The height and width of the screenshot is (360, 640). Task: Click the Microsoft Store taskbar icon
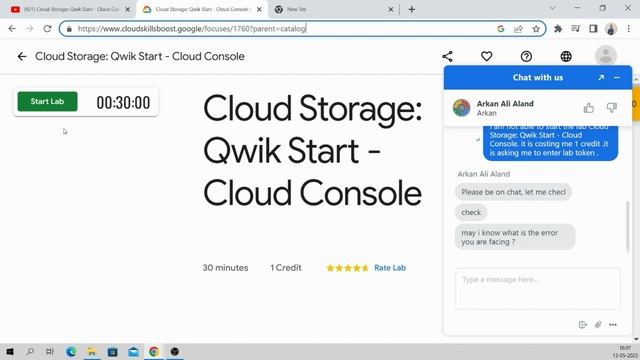coord(113,351)
